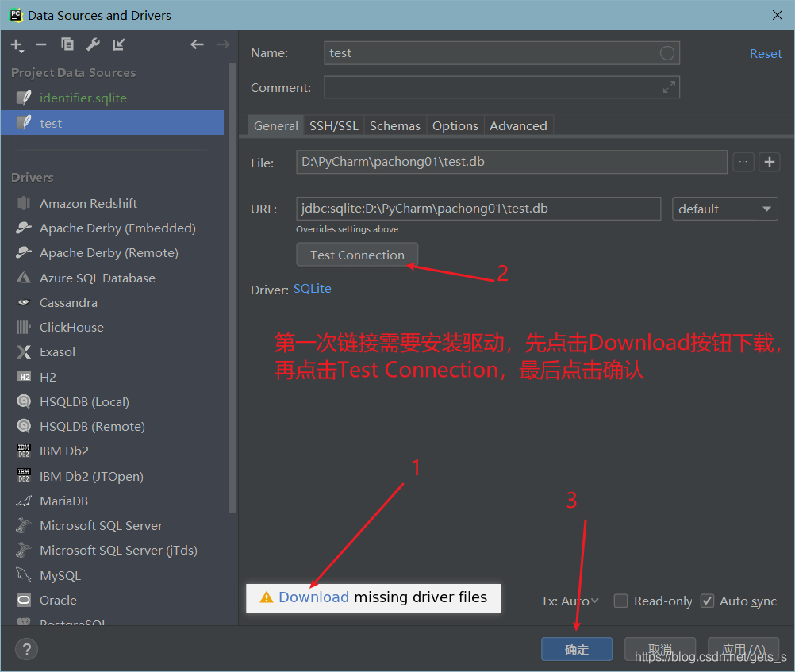Image resolution: width=795 pixels, height=672 pixels.
Task: Expand the Comment field with the arrows icon
Action: (669, 87)
